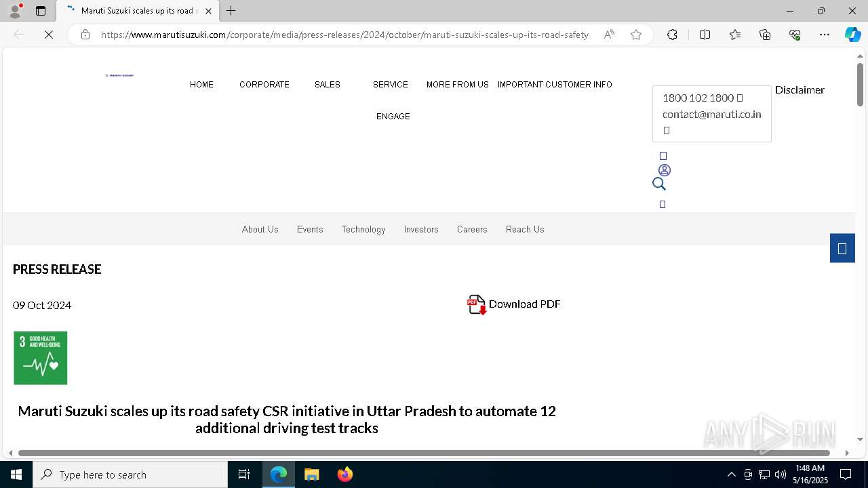Open Firefox from the taskbar

pyautogui.click(x=345, y=474)
